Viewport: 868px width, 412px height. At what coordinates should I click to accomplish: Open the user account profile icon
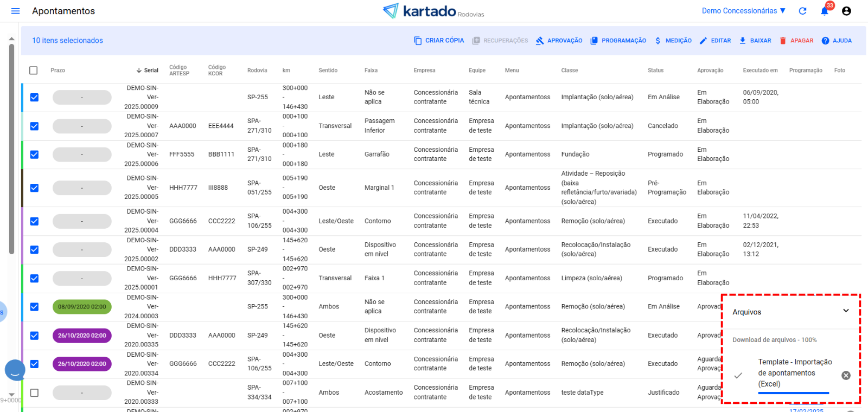coord(846,11)
